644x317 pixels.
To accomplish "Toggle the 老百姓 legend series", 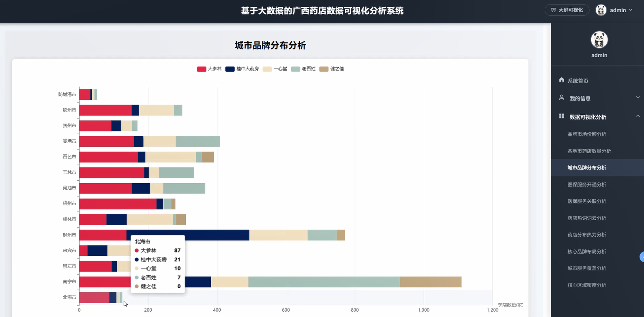I will tap(303, 69).
